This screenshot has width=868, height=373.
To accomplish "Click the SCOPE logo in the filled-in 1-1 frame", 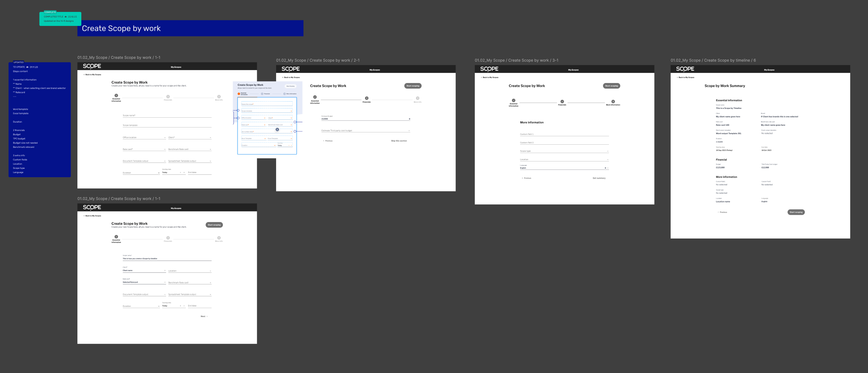I will tap(92, 207).
